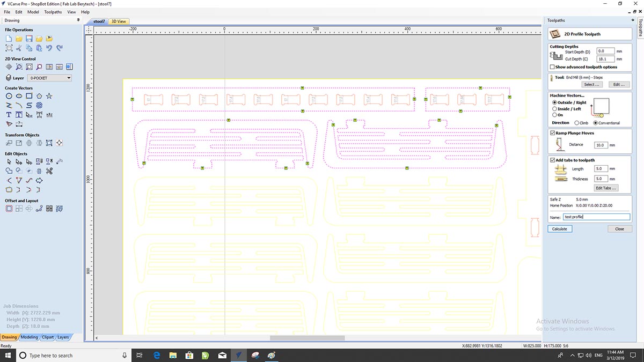The height and width of the screenshot is (362, 644).
Task: Select the Draw Polygon tool
Action: click(x=39, y=96)
